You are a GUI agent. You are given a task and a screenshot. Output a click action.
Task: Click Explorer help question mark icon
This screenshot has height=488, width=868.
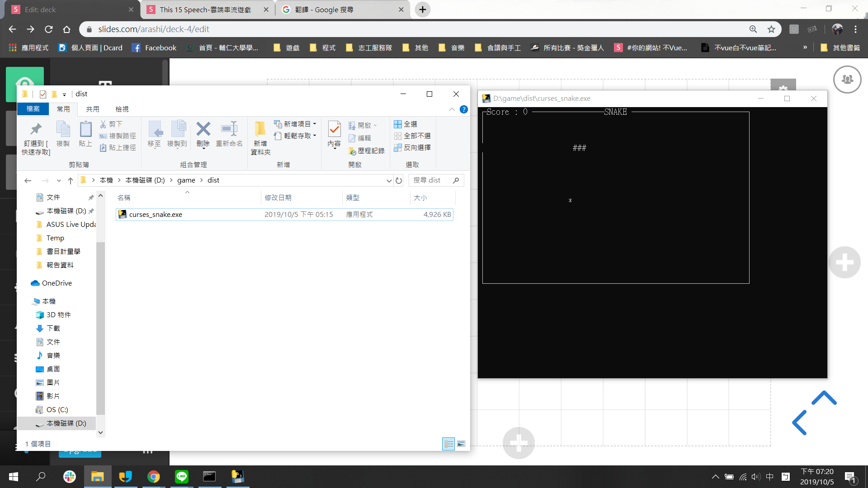pos(464,109)
